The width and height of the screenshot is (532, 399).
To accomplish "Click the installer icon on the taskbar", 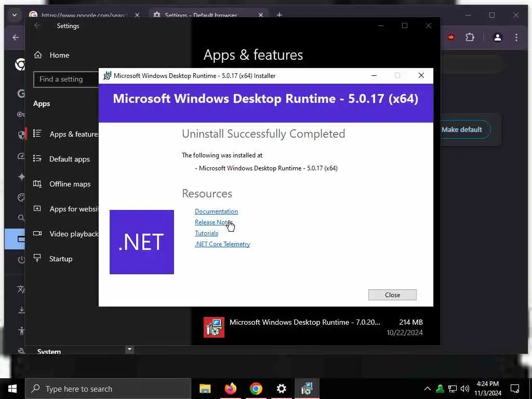I will pyautogui.click(x=307, y=389).
